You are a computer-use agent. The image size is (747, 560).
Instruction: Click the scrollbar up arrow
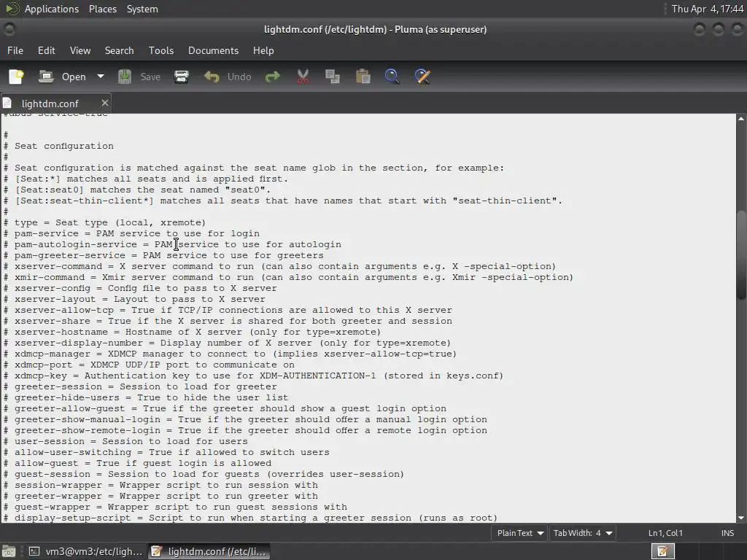[741, 118]
